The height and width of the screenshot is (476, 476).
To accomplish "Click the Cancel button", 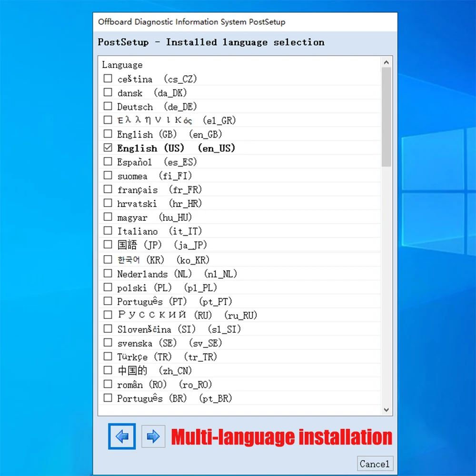I will point(375,464).
